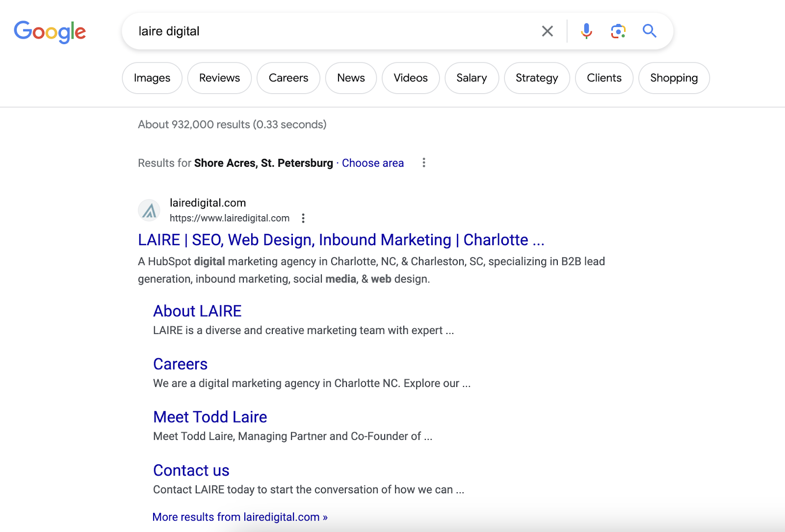
Task: Click the Meet Todd Laire link
Action: [x=210, y=417]
